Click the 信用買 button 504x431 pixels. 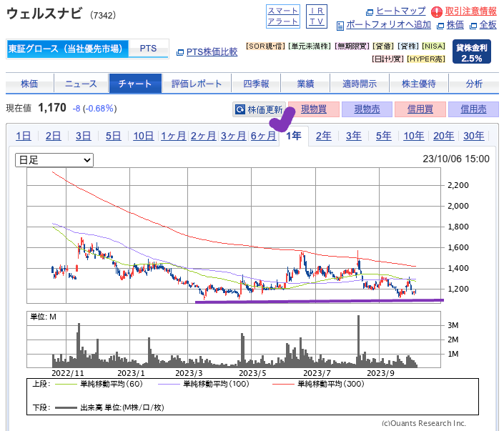tap(420, 109)
